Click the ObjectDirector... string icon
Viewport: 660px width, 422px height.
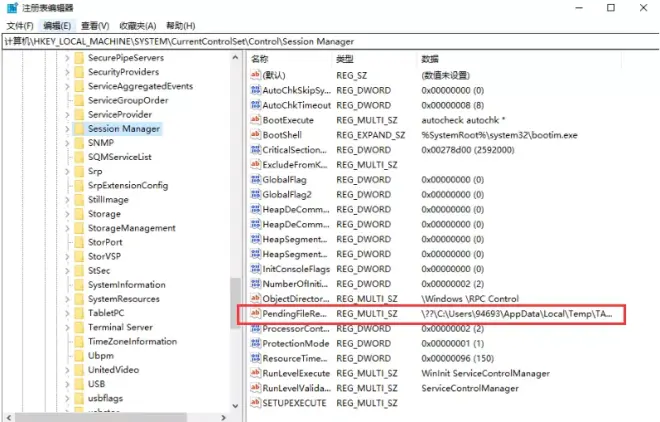tap(255, 299)
